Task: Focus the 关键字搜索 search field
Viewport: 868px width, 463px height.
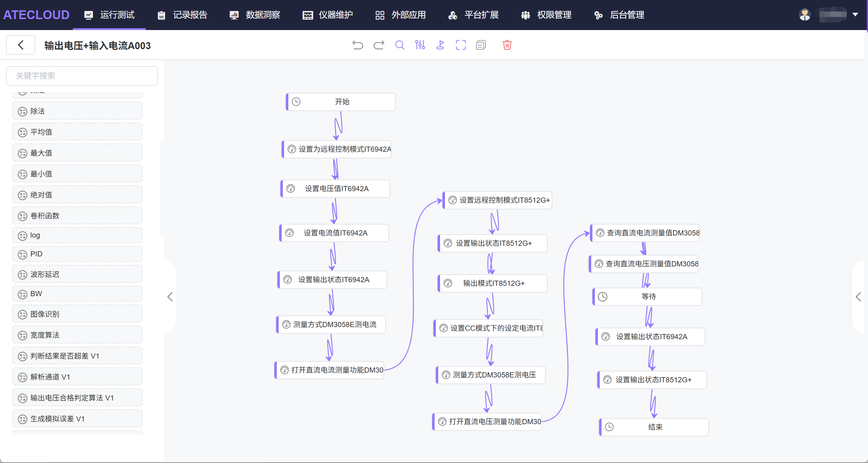Action: point(82,76)
